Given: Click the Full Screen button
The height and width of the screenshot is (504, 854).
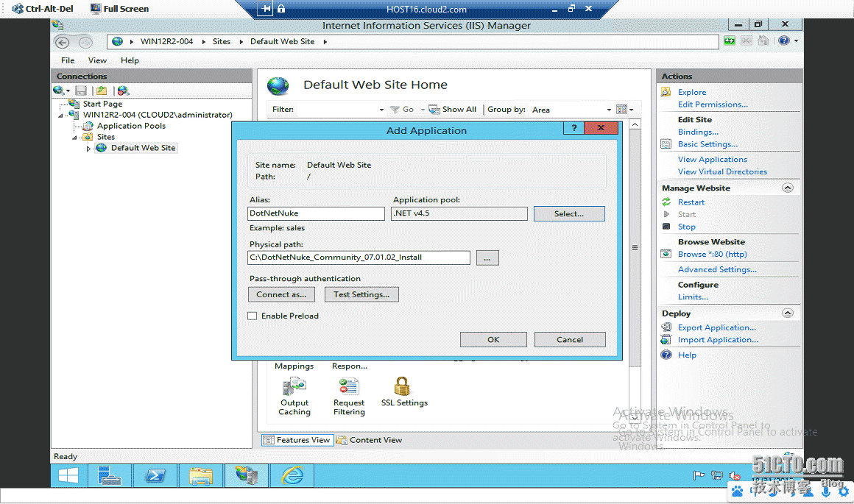Looking at the screenshot, I should pos(119,9).
